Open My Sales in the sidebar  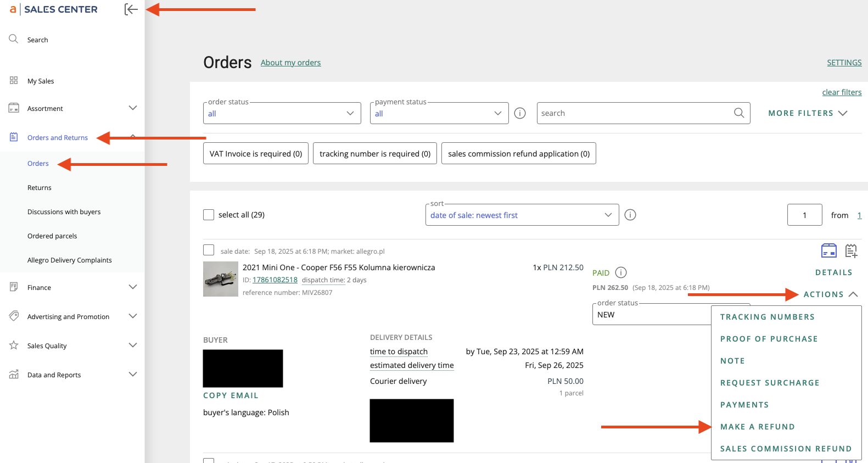coord(41,81)
